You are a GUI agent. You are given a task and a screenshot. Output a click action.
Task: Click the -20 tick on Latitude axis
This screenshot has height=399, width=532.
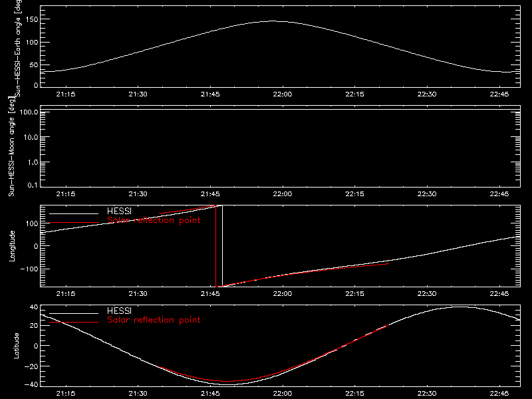tap(31, 366)
